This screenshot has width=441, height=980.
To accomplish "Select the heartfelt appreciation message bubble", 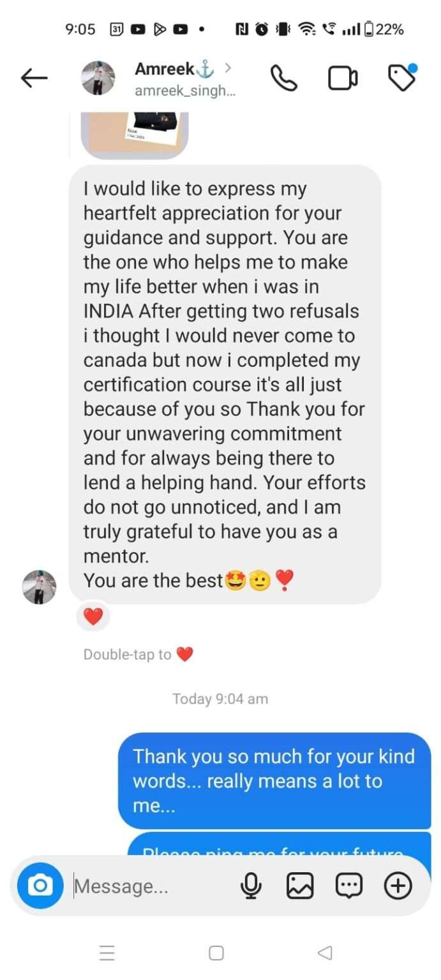I will [225, 384].
